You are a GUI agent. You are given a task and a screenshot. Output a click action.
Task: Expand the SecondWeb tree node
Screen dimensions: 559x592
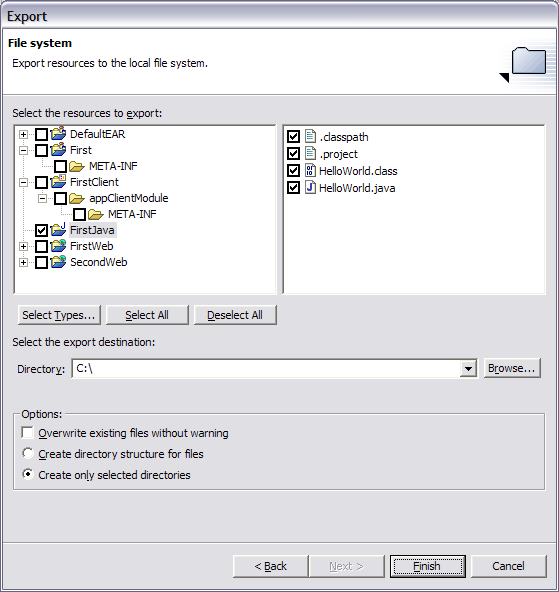(x=23, y=262)
